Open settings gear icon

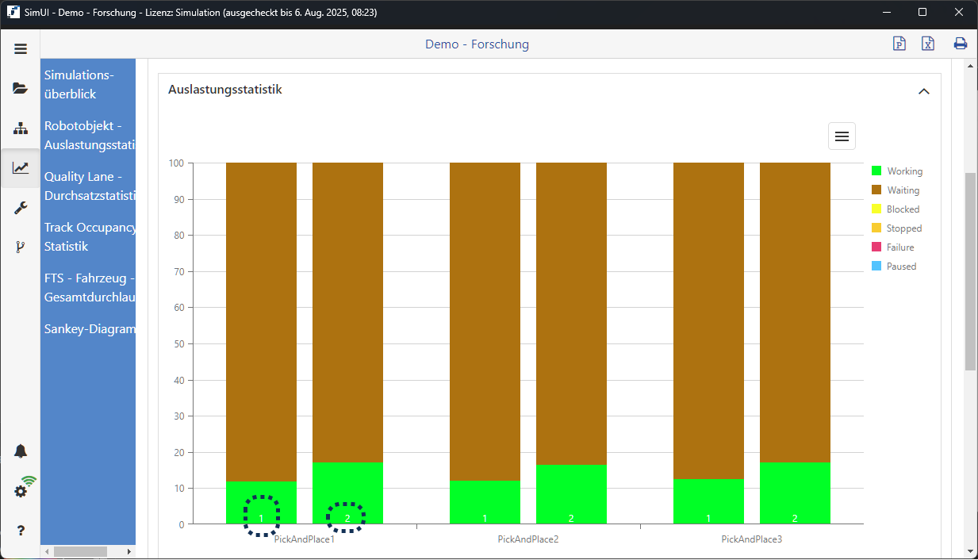[21, 491]
